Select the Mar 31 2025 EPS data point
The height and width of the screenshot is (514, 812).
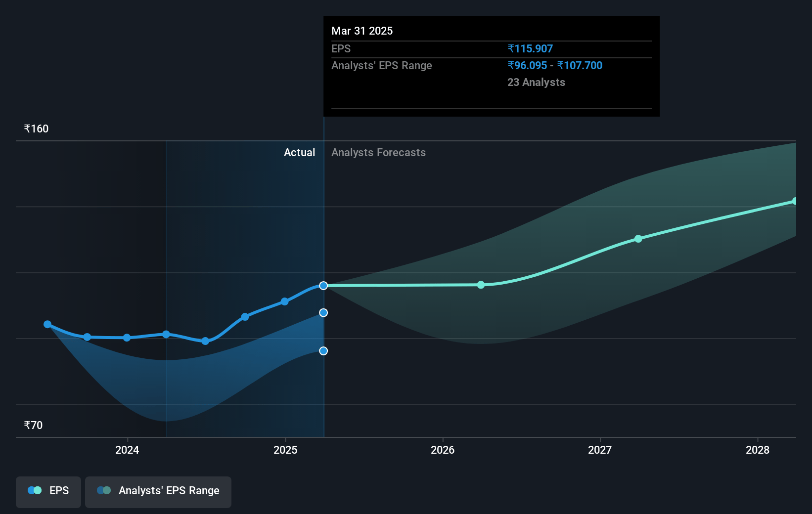click(323, 286)
